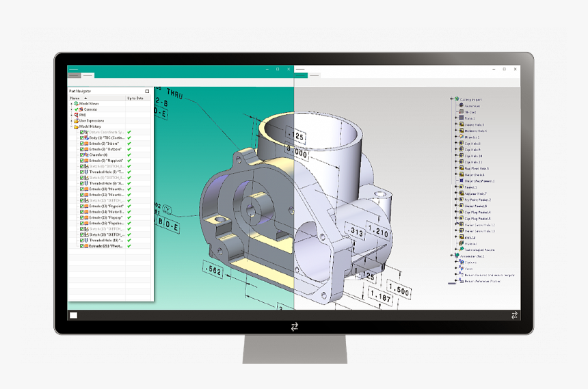The image size is (588, 389).
Task: Expand the User Expressions node
Action: (71, 121)
